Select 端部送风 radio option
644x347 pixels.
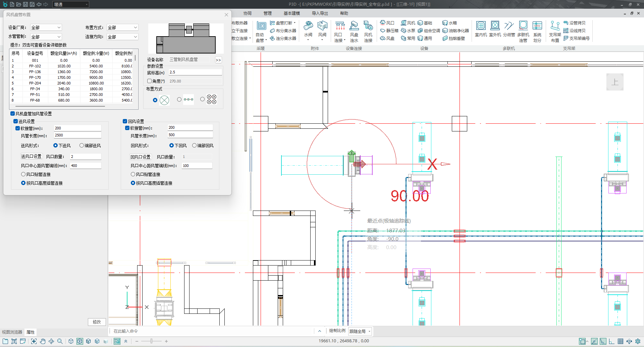[x=82, y=146]
